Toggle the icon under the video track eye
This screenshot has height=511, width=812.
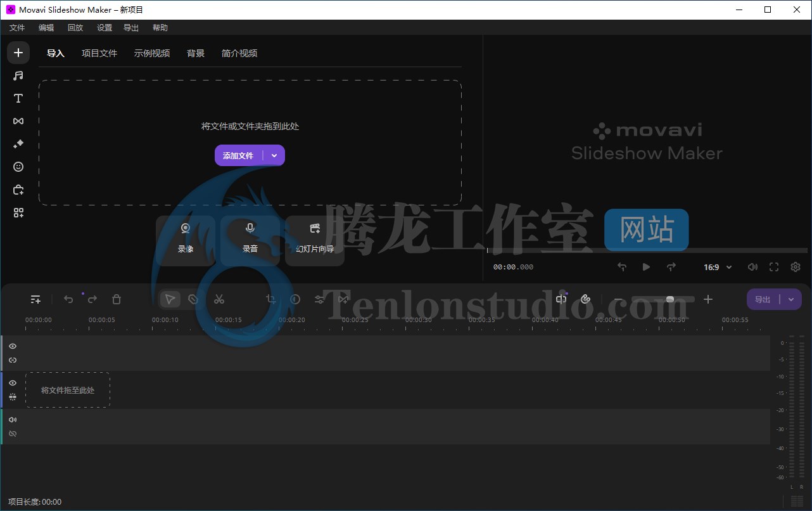point(13,397)
